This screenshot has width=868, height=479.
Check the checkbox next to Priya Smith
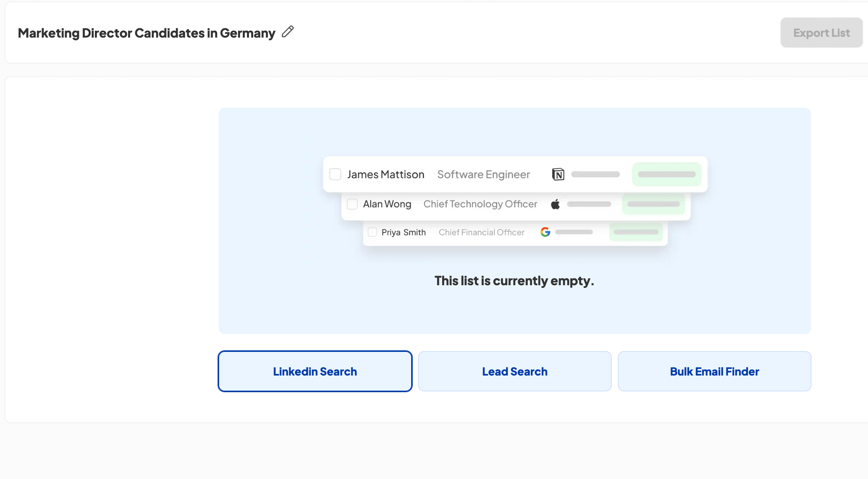372,232
